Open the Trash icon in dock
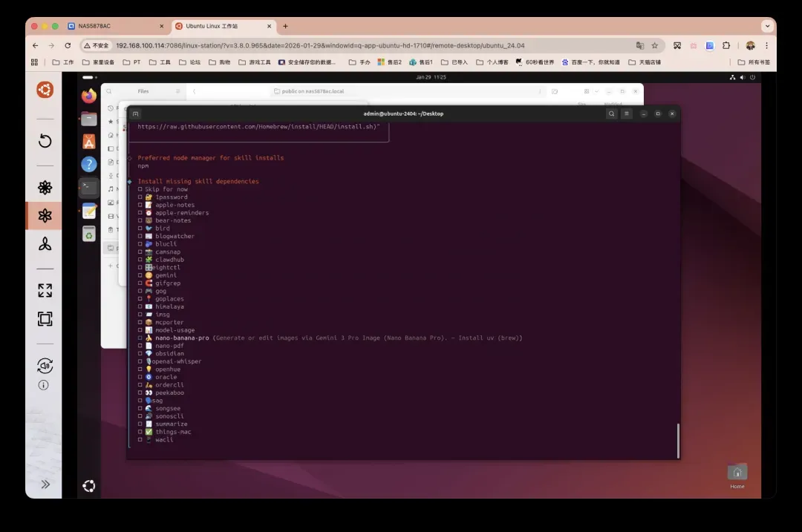This screenshot has height=532, width=802. point(89,234)
